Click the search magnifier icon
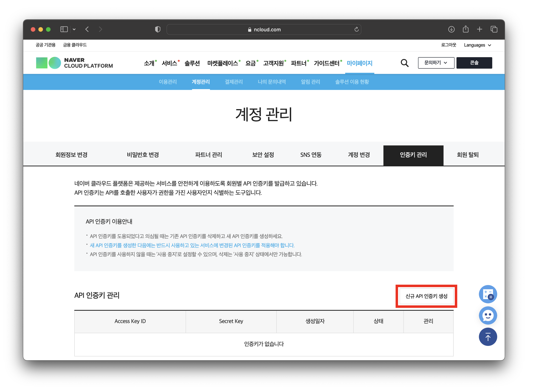Viewport: 536px width, 392px height. [x=404, y=63]
